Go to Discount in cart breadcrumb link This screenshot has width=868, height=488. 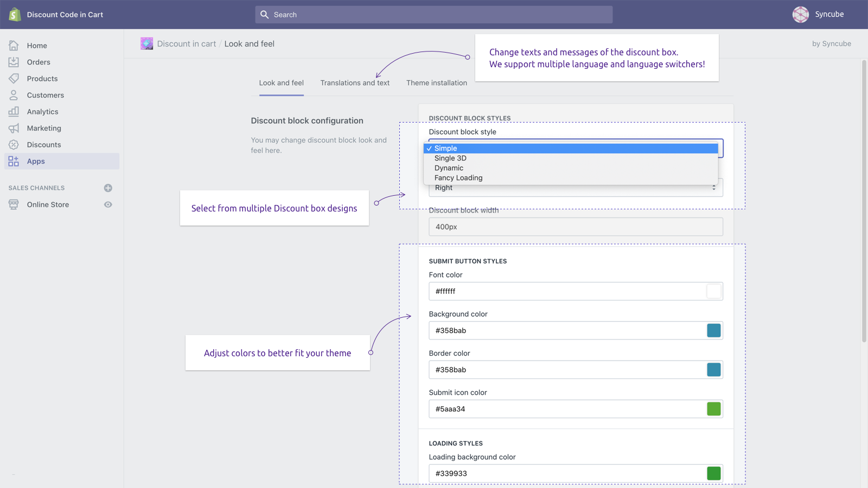(x=186, y=44)
